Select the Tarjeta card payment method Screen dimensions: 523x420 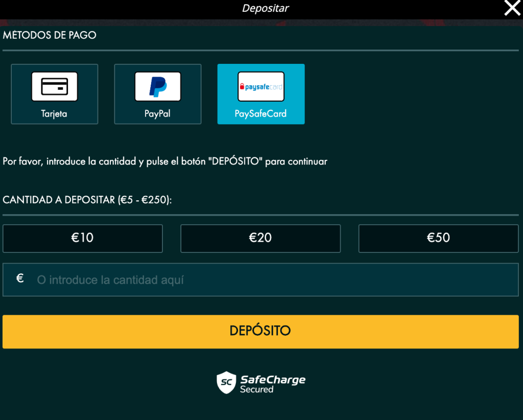(54, 94)
